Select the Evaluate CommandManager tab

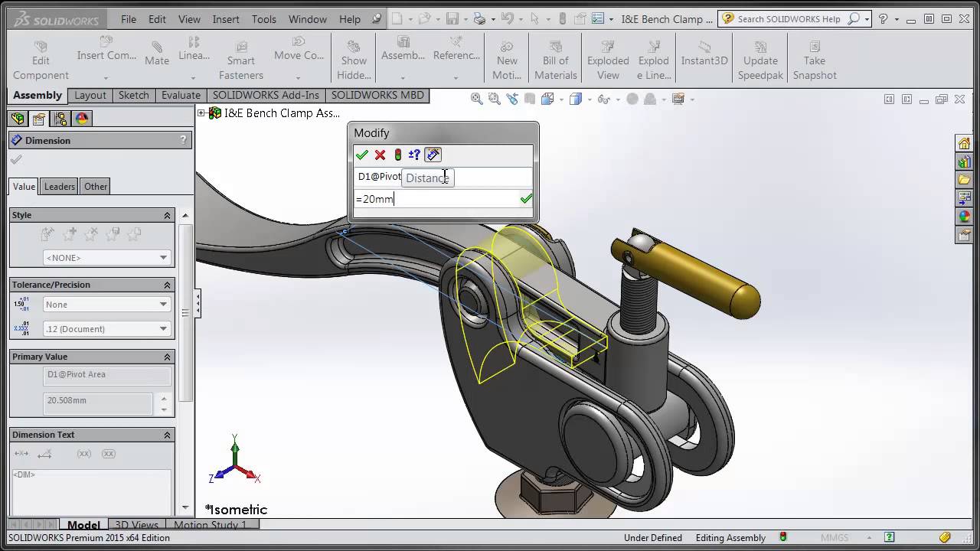pos(181,96)
